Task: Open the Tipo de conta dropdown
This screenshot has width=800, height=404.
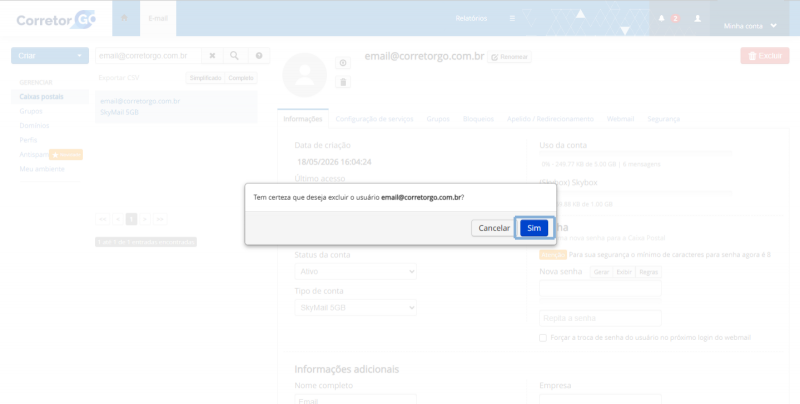Action: click(x=356, y=308)
